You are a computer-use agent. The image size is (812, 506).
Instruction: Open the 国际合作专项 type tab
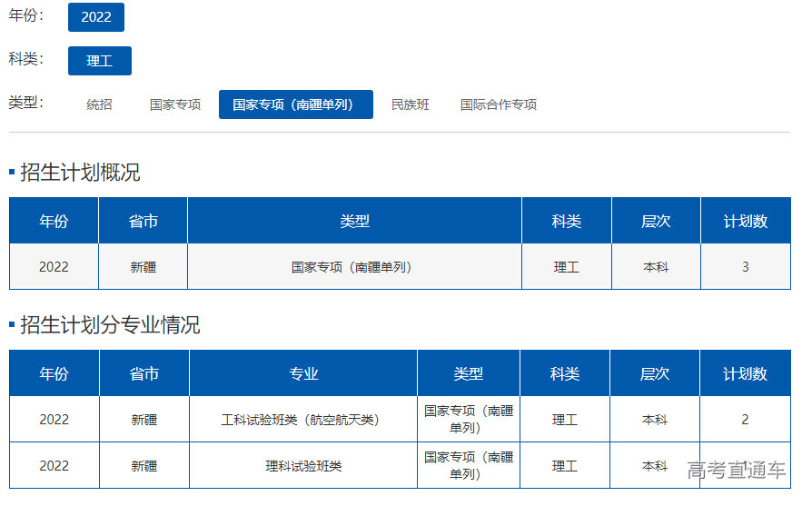pos(498,104)
